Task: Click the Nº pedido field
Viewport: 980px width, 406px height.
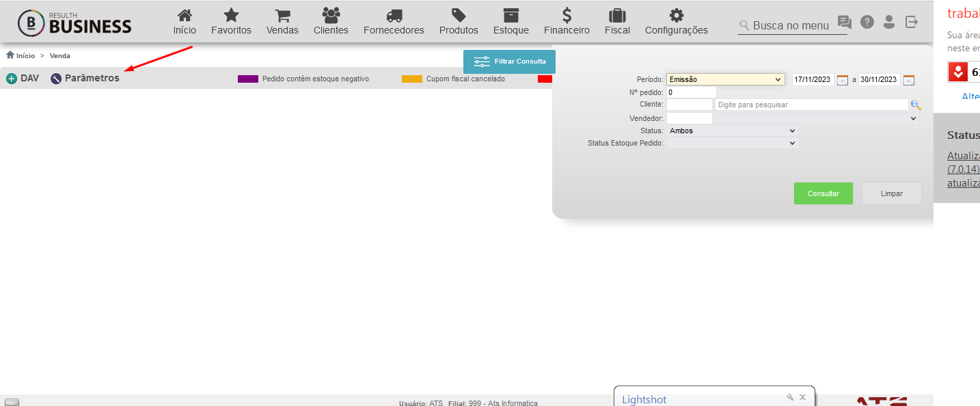Action: pyautogui.click(x=691, y=92)
